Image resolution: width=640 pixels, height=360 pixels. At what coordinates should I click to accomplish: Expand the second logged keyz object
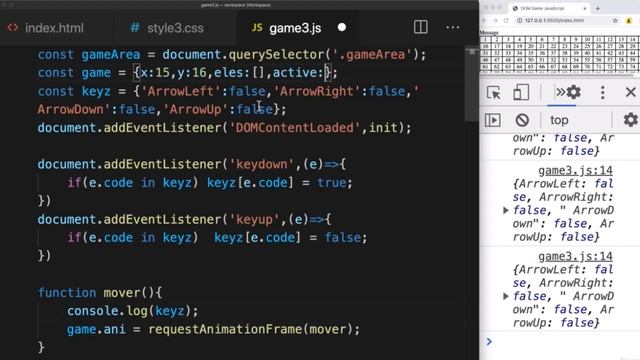tap(506, 210)
